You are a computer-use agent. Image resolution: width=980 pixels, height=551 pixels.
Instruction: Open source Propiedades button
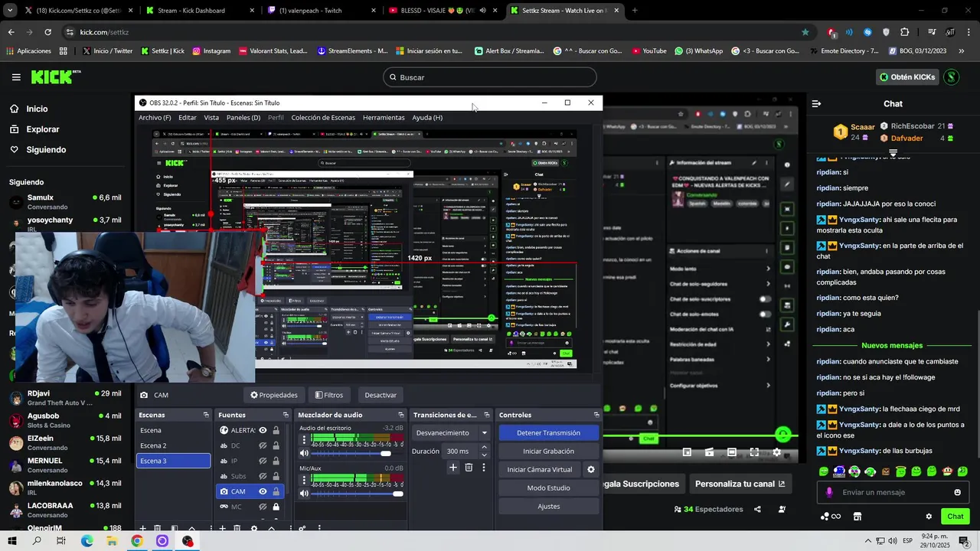[274, 395]
